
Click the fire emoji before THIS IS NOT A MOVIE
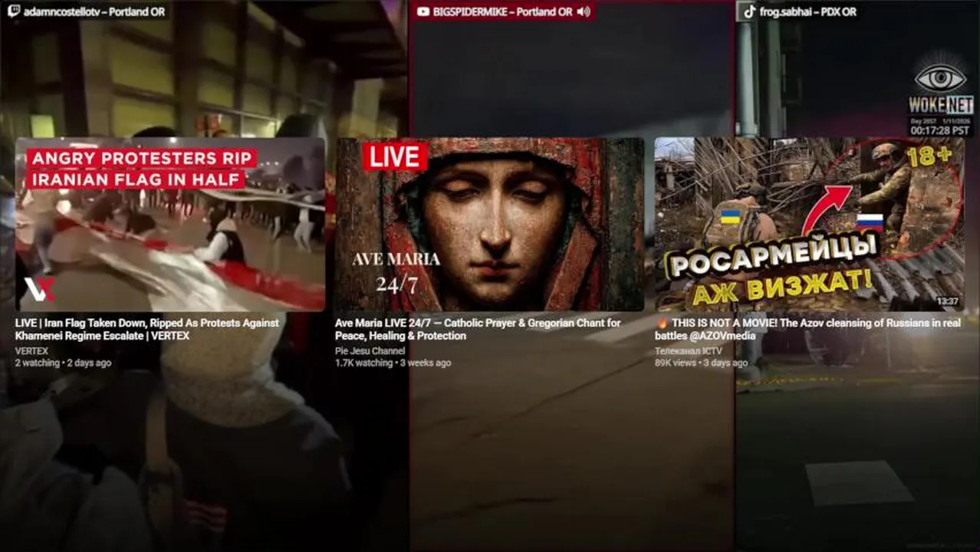pyautogui.click(x=661, y=324)
